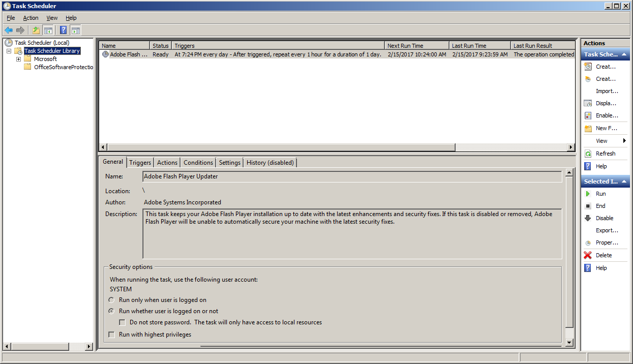Select the Adobe Flash task row icon

click(105, 54)
